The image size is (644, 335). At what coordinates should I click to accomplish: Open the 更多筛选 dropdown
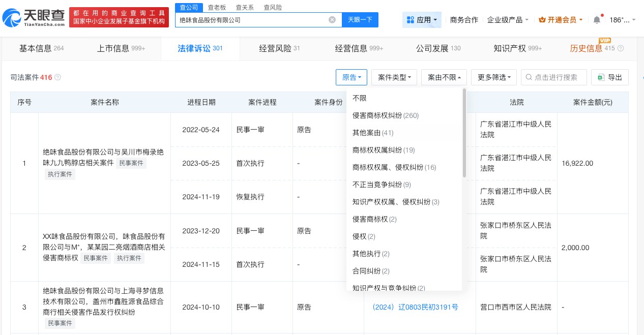[493, 77]
